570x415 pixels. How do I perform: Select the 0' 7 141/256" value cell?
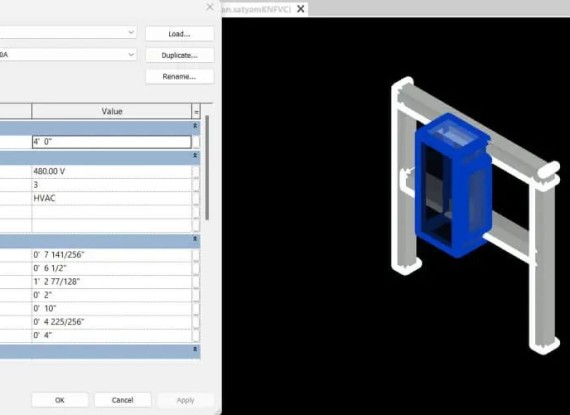(112, 255)
